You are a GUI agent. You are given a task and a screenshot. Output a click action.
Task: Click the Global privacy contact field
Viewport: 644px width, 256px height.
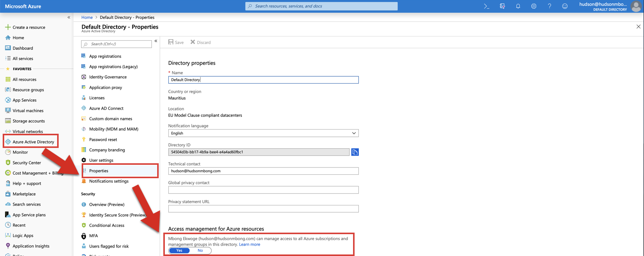263,190
